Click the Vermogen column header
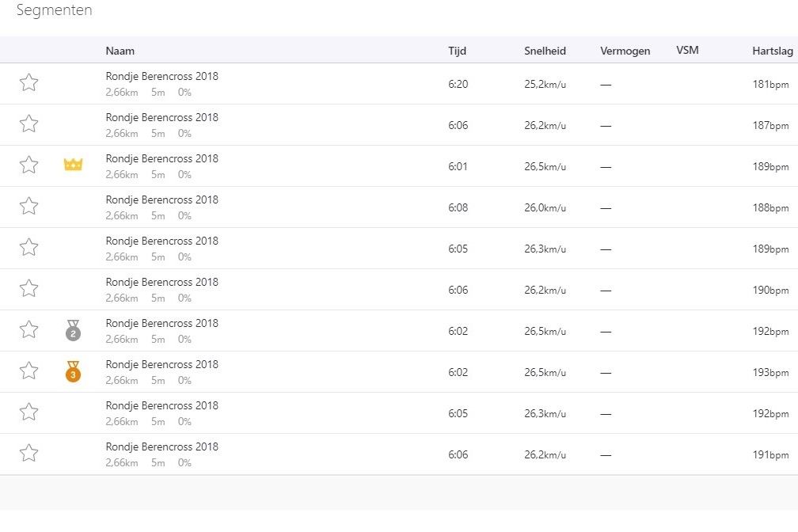 [x=625, y=51]
